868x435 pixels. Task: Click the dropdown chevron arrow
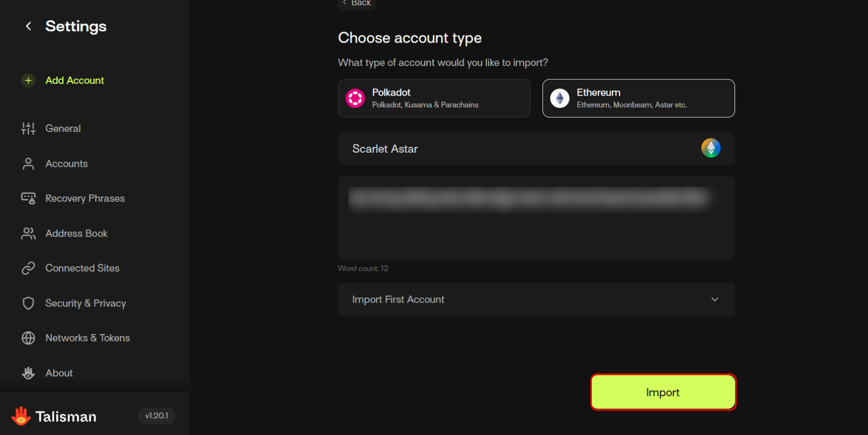(714, 300)
